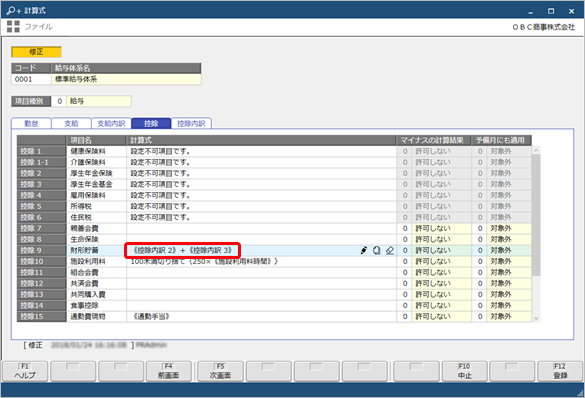Click 許可しない cell in 食事控除 row
Image resolution: width=585 pixels, height=398 pixels.
pos(441,305)
